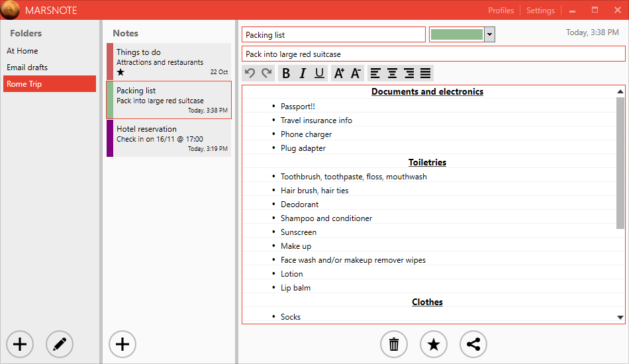Screen dimensions: 629x364
Task: Toggle underline formatting
Action: point(320,73)
